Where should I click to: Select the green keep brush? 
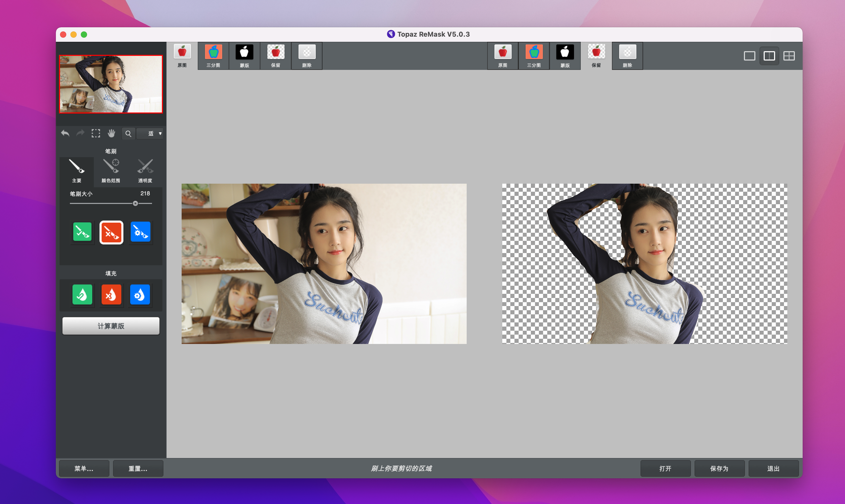(x=82, y=232)
